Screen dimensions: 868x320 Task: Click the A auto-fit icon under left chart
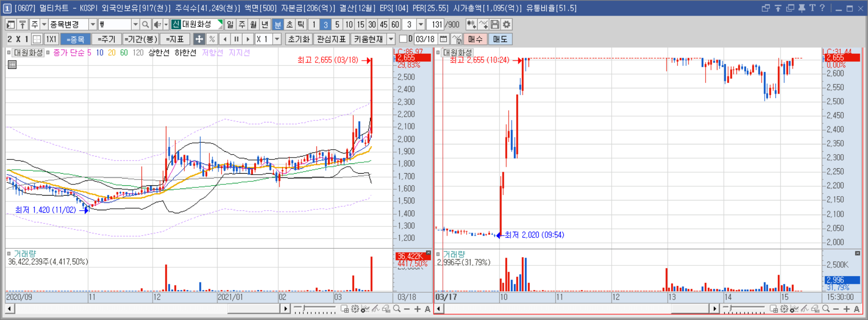click(x=427, y=309)
